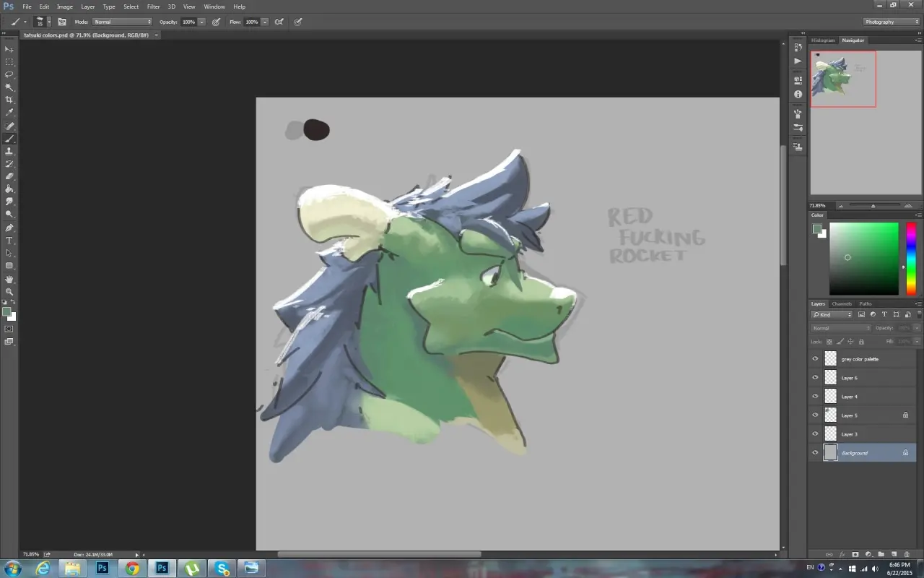Switch to the Paths tab

tap(866, 304)
